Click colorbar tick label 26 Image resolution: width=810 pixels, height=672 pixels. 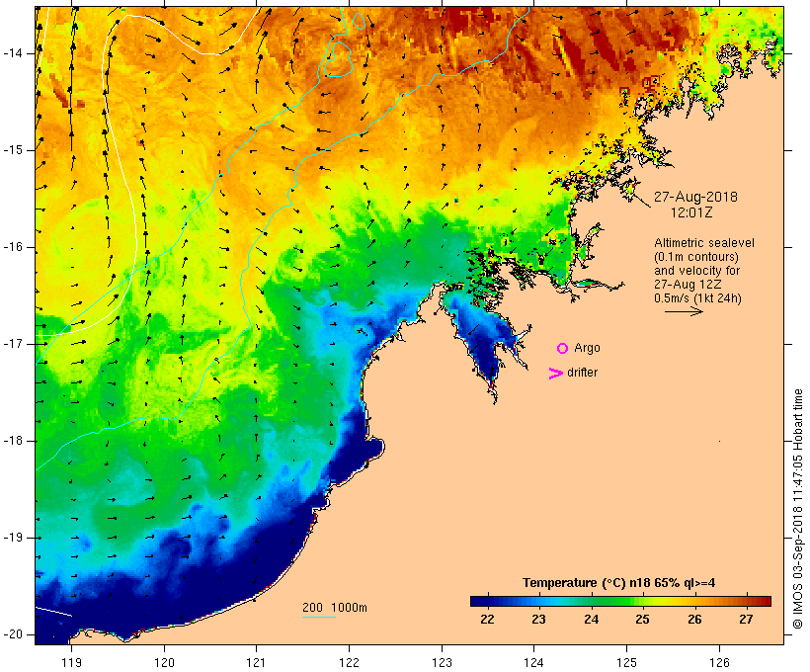tap(694, 620)
